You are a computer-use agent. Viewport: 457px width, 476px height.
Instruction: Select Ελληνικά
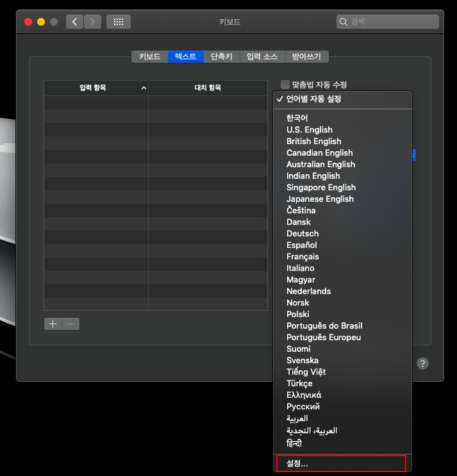coord(342,395)
